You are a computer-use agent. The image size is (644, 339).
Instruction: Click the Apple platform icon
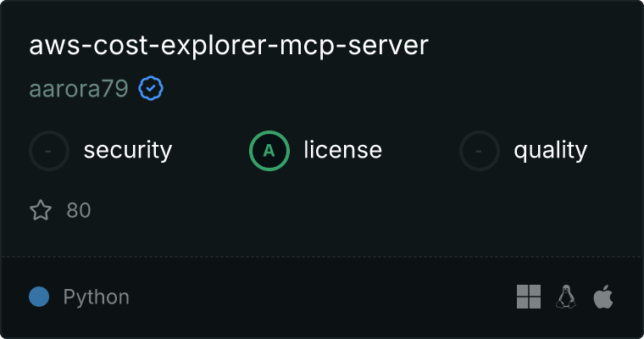coord(603,297)
